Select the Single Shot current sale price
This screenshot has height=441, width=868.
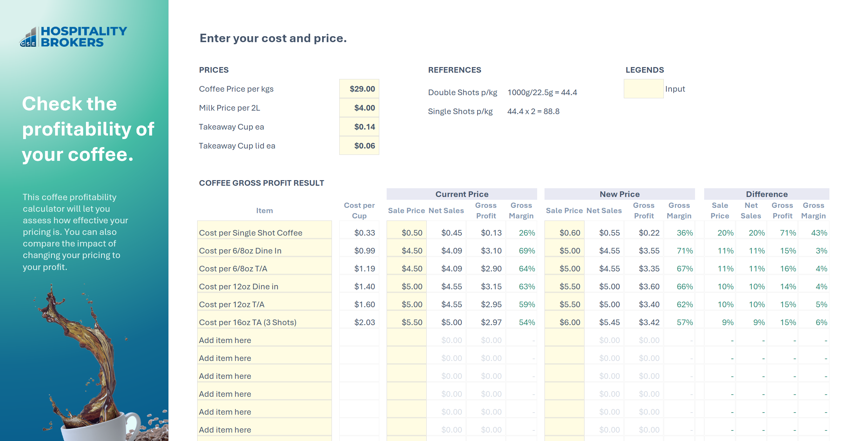[x=406, y=230]
